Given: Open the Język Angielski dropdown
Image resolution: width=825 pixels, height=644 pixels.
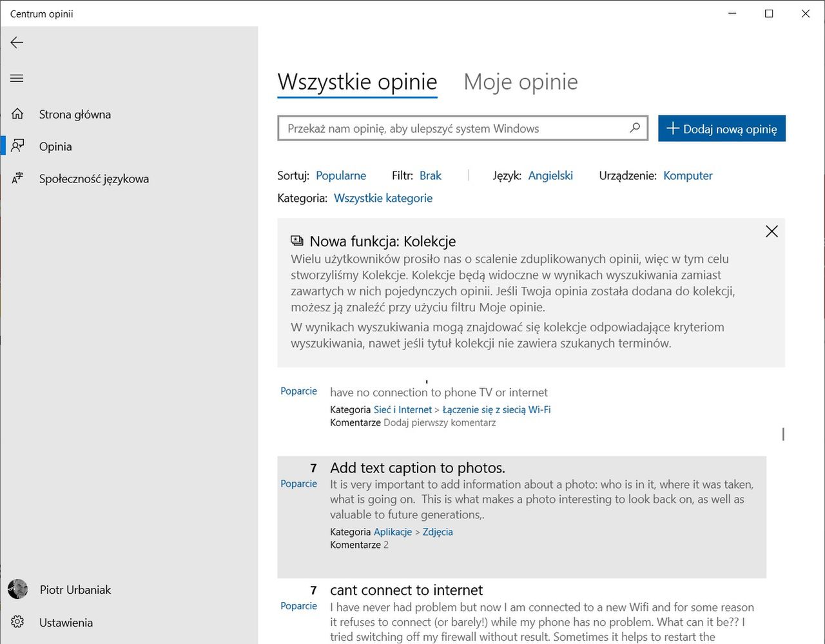Looking at the screenshot, I should (x=550, y=175).
